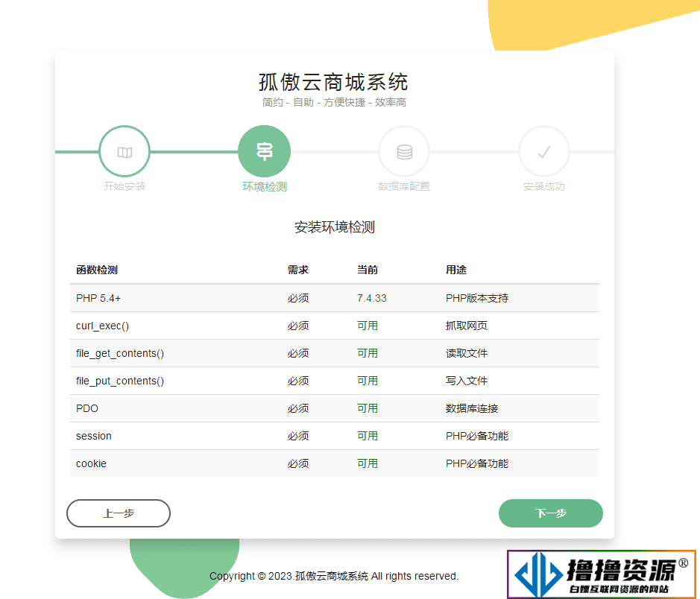This screenshot has width=700, height=599.
Task: Click 必须 in the PHP 5.4+ row
Action: [x=298, y=298]
